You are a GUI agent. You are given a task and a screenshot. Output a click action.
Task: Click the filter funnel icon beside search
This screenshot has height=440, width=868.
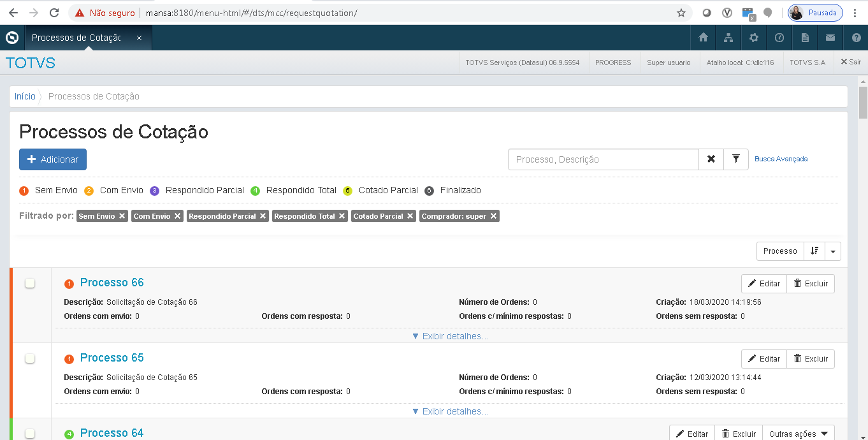[x=736, y=159]
